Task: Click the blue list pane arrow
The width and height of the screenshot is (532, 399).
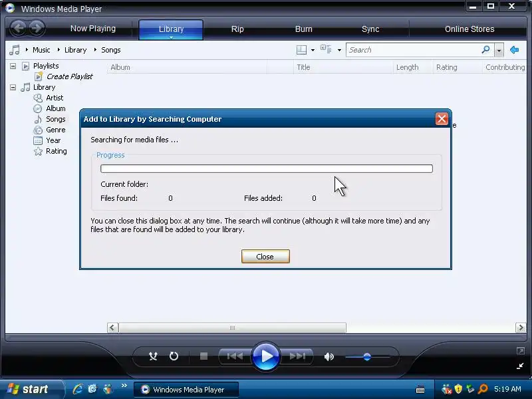Action: point(514,50)
